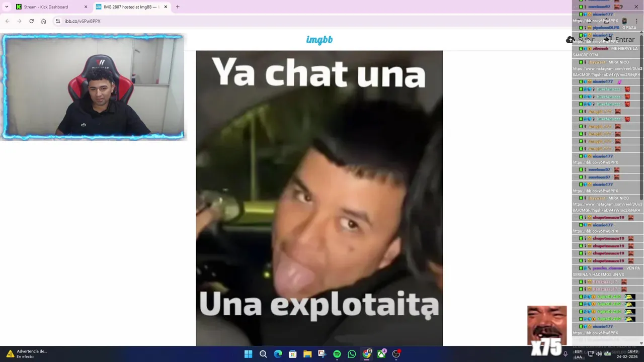The image size is (644, 362).
Task: Open Windows taskbar Search
Action: (x=263, y=354)
